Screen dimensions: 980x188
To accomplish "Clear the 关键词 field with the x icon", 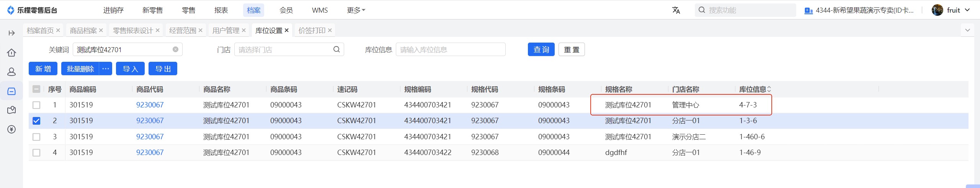I will coord(175,49).
